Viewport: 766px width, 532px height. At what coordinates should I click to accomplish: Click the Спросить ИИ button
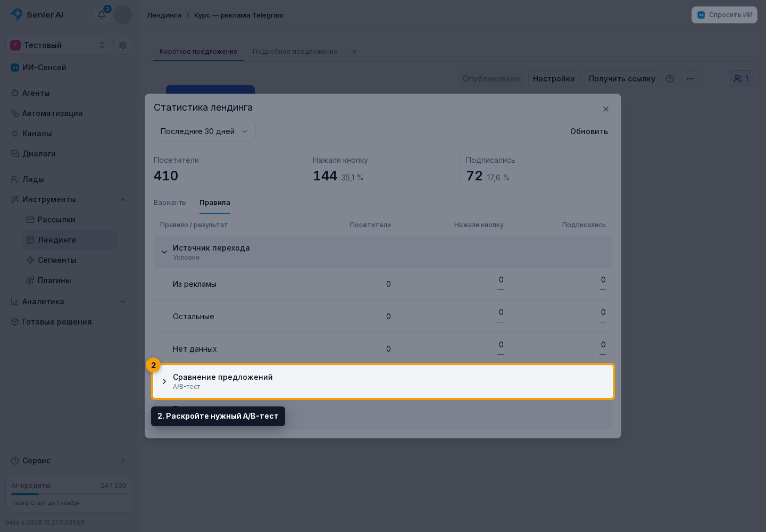tap(725, 15)
